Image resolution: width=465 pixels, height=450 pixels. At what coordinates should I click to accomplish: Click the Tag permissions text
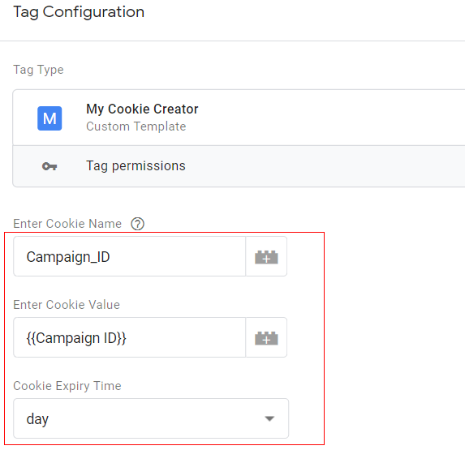[x=136, y=166]
